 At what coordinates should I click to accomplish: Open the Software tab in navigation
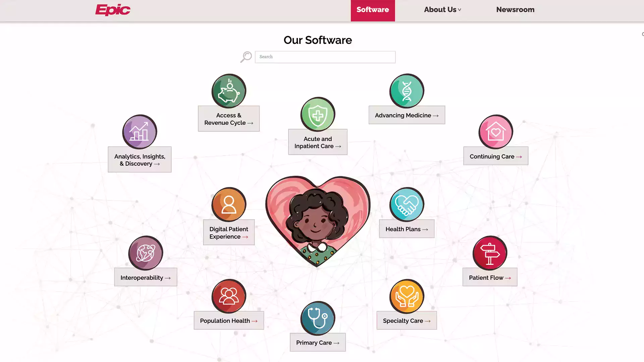pos(373,10)
